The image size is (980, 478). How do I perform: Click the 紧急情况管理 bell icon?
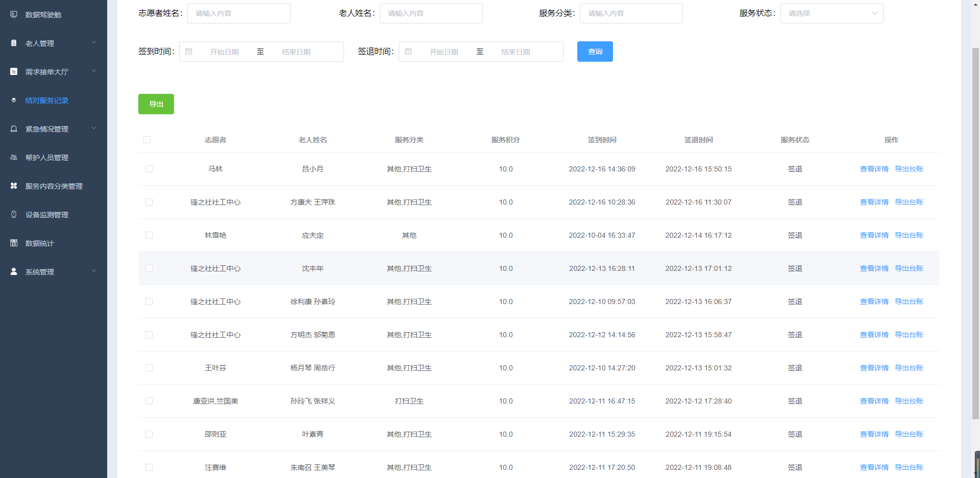click(14, 129)
